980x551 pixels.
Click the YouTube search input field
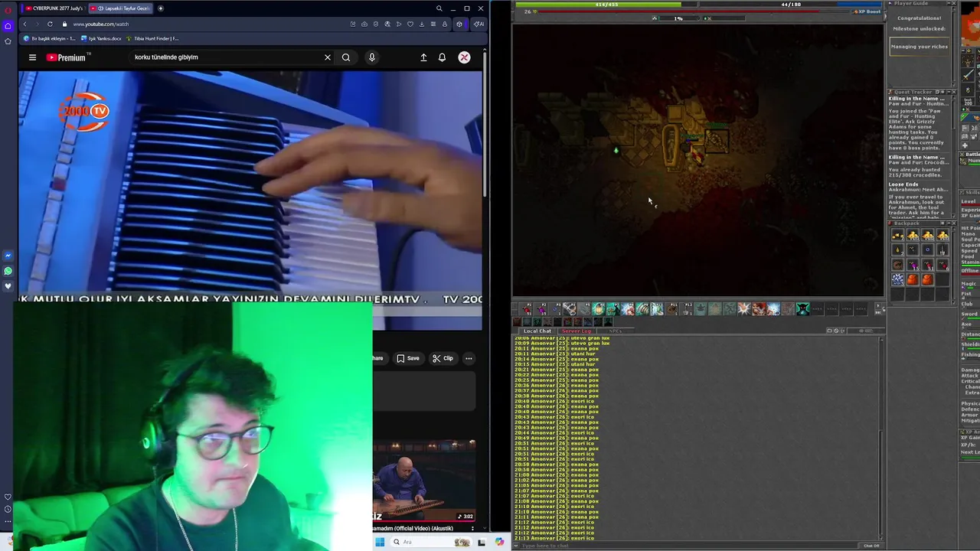pos(226,57)
